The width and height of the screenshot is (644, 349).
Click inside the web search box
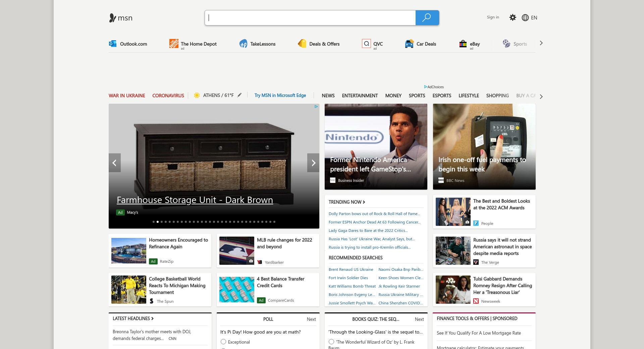coord(310,18)
